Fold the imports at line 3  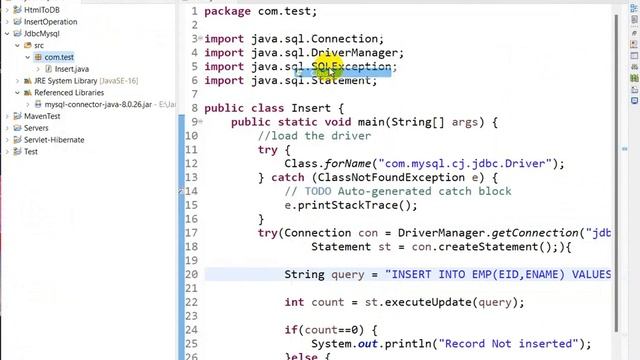[x=200, y=38]
